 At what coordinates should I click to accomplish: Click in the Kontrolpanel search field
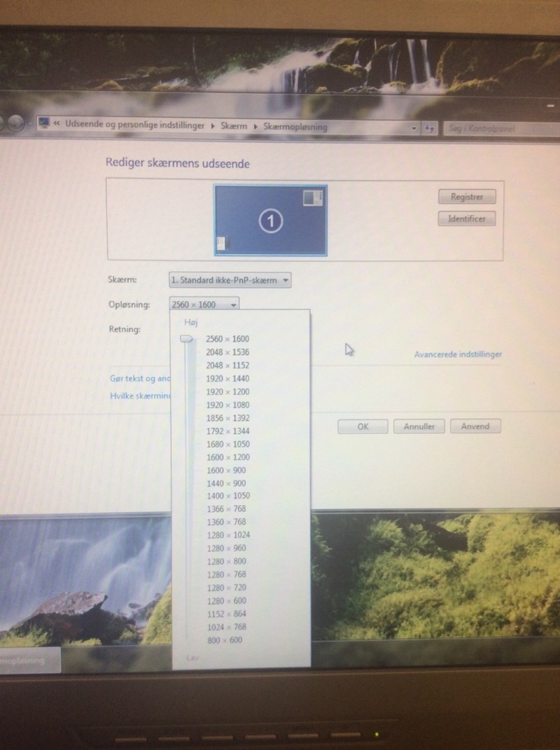point(490,129)
